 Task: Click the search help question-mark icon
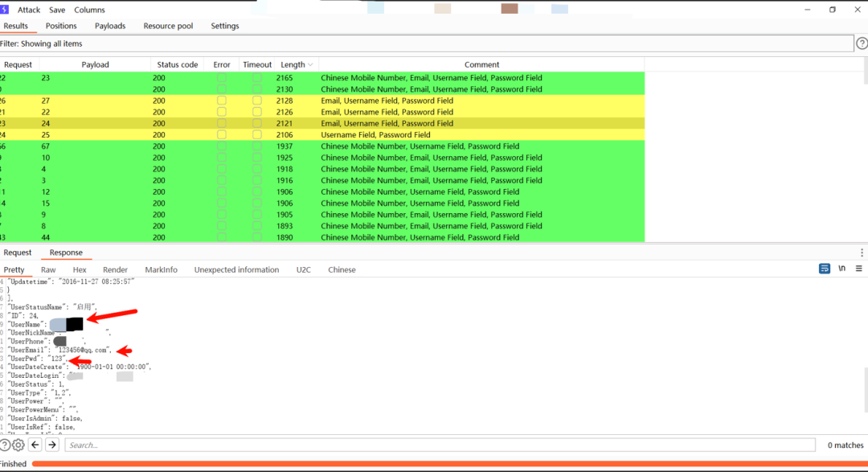point(5,445)
